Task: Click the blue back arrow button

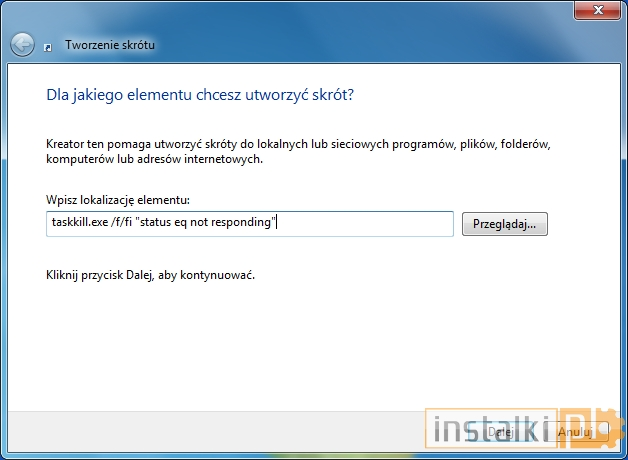Action: (22, 45)
